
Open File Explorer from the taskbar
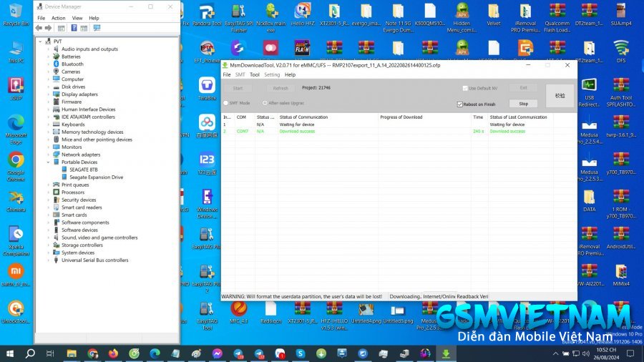(72, 353)
